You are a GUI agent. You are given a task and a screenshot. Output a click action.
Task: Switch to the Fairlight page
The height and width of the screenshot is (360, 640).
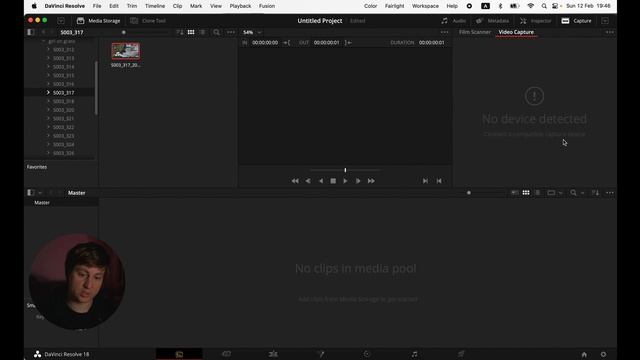[414, 354]
